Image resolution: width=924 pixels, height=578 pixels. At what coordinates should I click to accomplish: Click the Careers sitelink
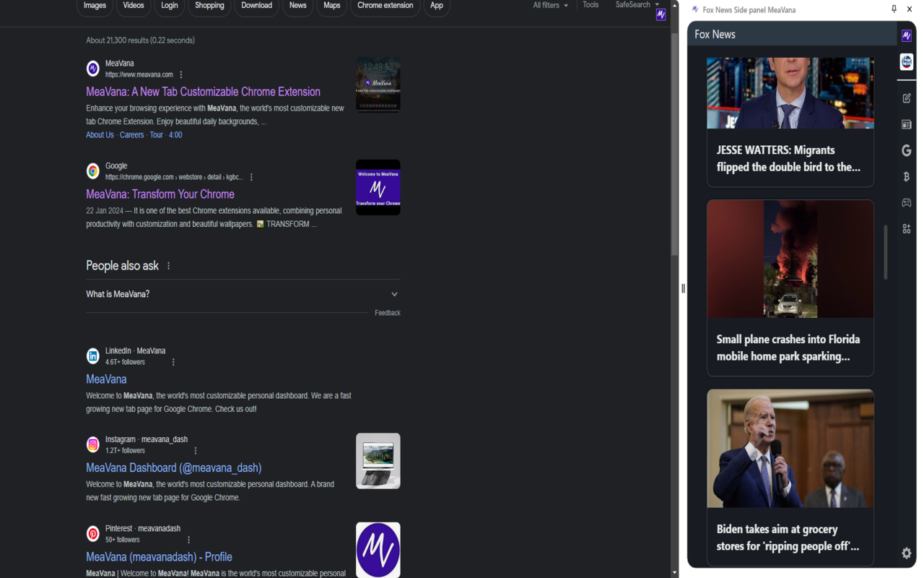(x=132, y=135)
